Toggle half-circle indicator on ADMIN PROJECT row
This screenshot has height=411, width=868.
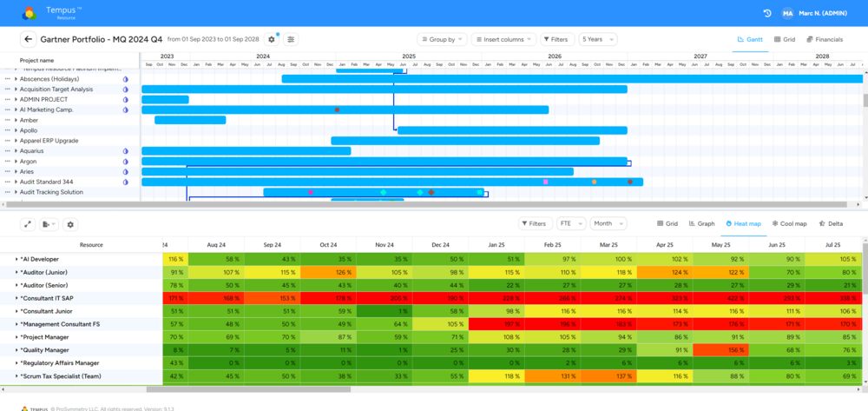pyautogui.click(x=125, y=99)
